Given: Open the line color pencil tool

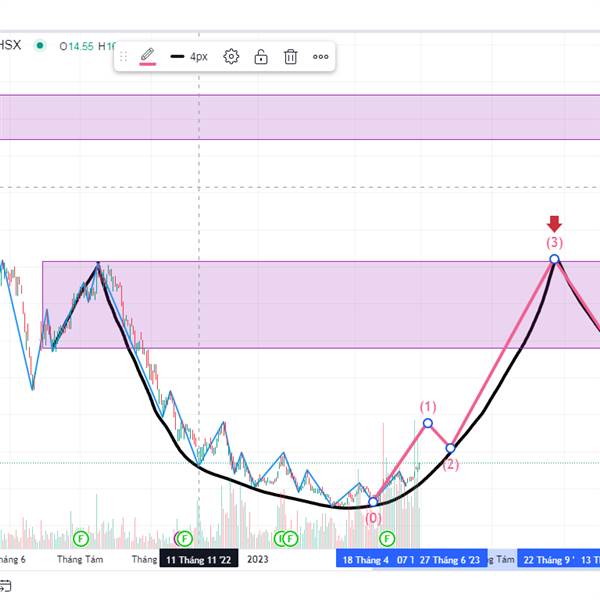Looking at the screenshot, I should point(147,57).
